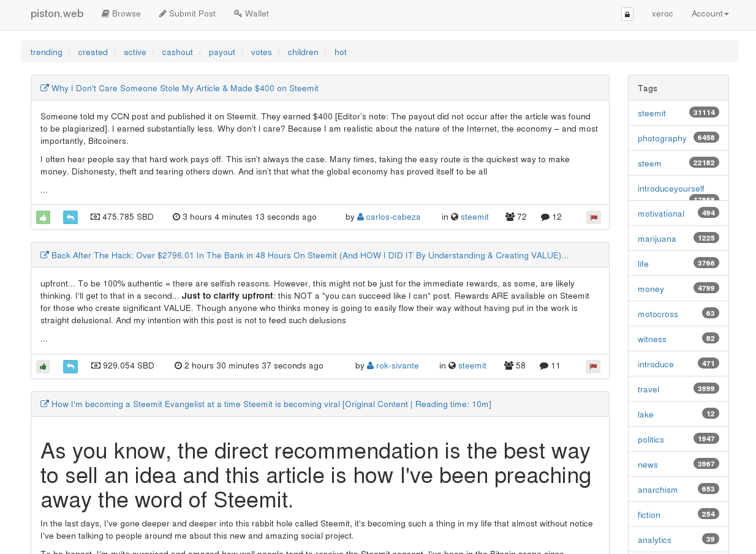This screenshot has height=554, width=756.
Task: Select the photography tag
Action: [662, 138]
